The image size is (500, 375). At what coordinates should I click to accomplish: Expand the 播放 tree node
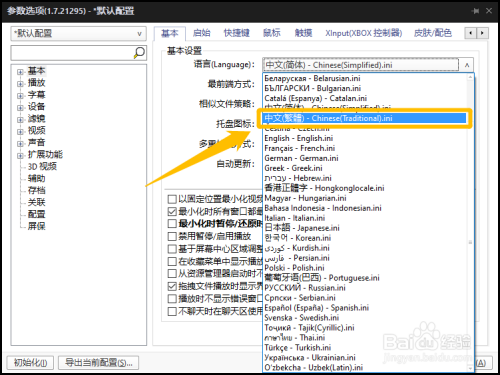pyautogui.click(x=20, y=84)
